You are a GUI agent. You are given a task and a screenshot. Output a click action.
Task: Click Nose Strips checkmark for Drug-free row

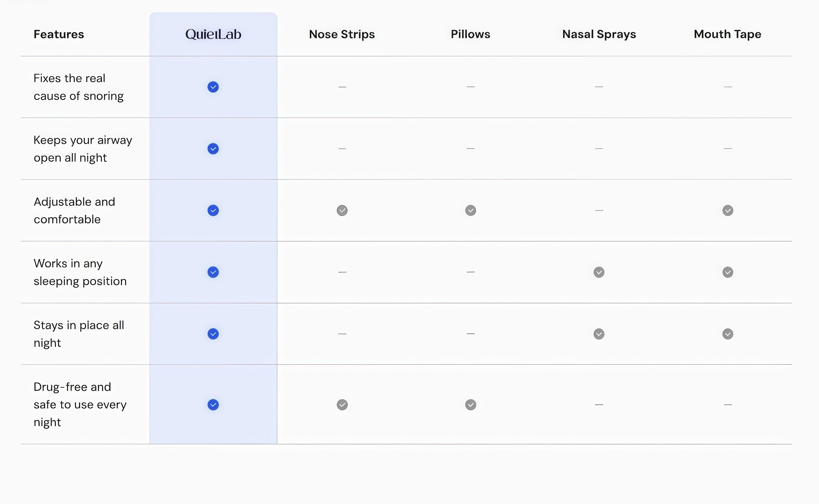(x=342, y=405)
